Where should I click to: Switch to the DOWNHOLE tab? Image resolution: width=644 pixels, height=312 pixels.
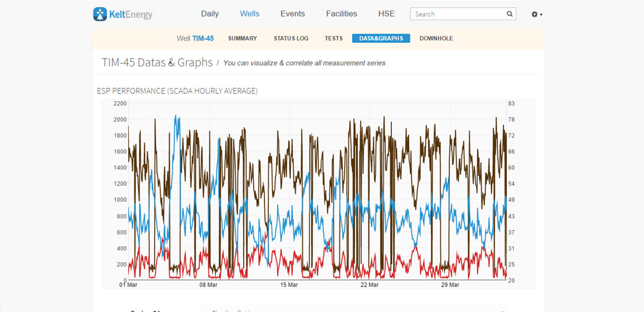click(x=436, y=38)
